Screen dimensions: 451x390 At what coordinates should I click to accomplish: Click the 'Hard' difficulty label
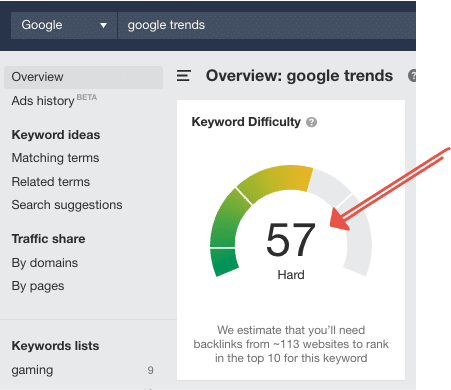click(291, 275)
